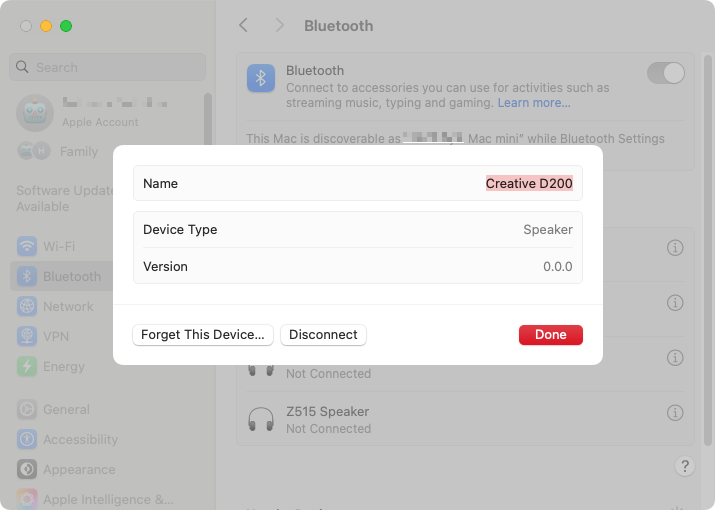The height and width of the screenshot is (510, 715).
Task: Go back with the left chevron
Action: pos(244,26)
